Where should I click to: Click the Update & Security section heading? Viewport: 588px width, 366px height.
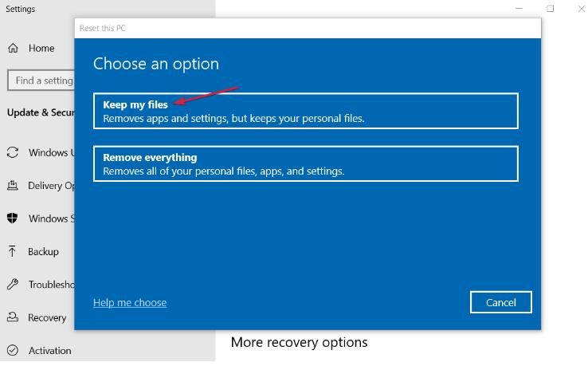coord(41,112)
